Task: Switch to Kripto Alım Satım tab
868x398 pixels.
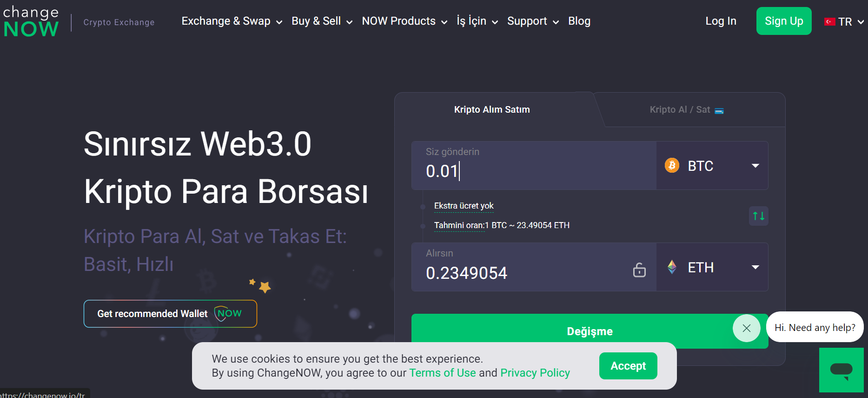Action: pyautogui.click(x=492, y=109)
